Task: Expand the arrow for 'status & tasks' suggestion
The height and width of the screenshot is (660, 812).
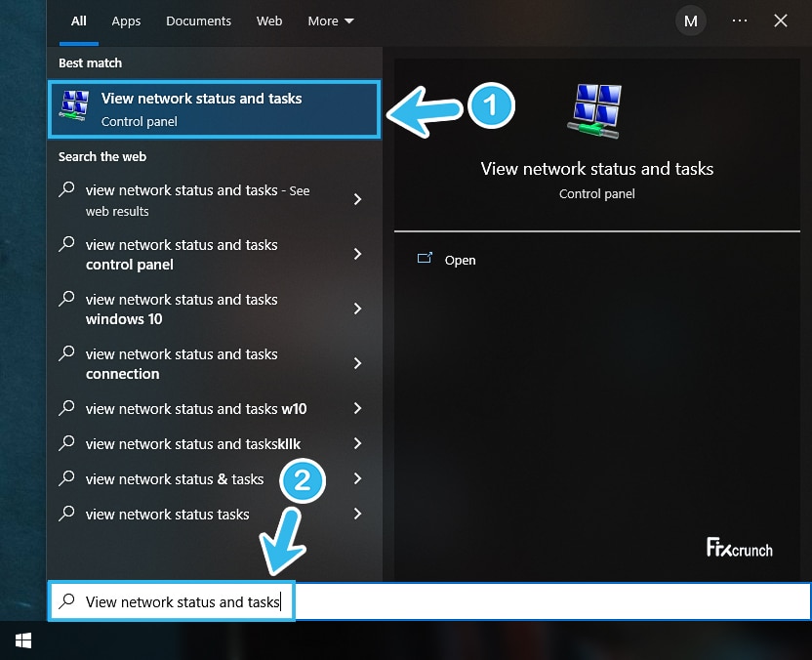Action: 357,478
